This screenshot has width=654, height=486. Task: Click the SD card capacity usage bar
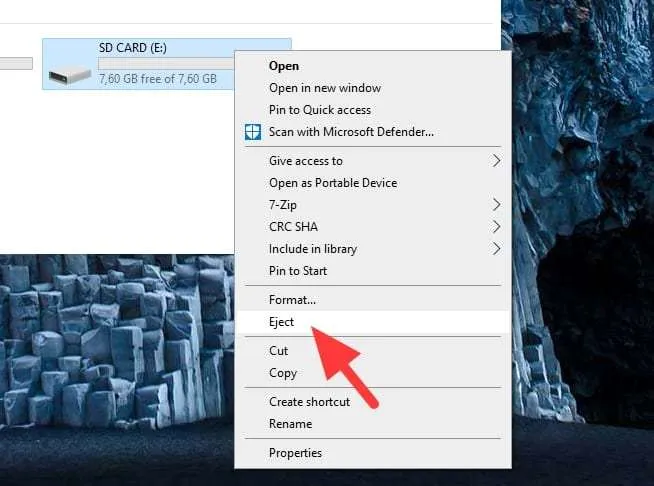tap(166, 63)
